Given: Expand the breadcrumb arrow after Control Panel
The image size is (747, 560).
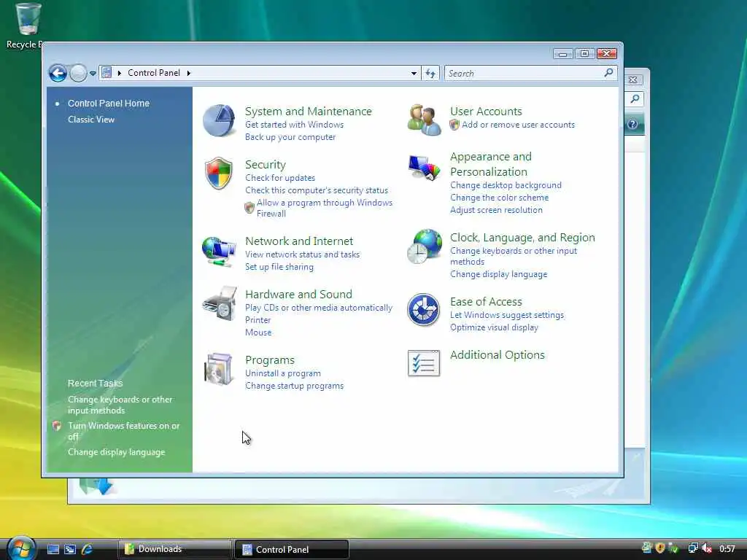Looking at the screenshot, I should pyautogui.click(x=189, y=73).
